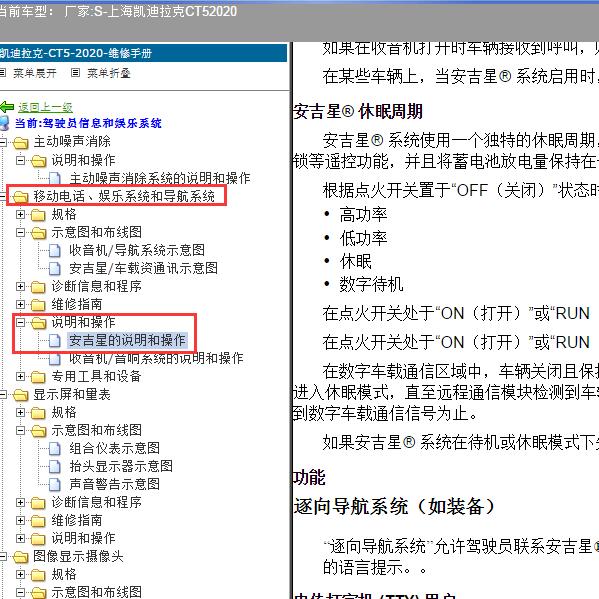This screenshot has height=599, width=599.
Task: Click 功能 section heading
Action: coord(309,478)
